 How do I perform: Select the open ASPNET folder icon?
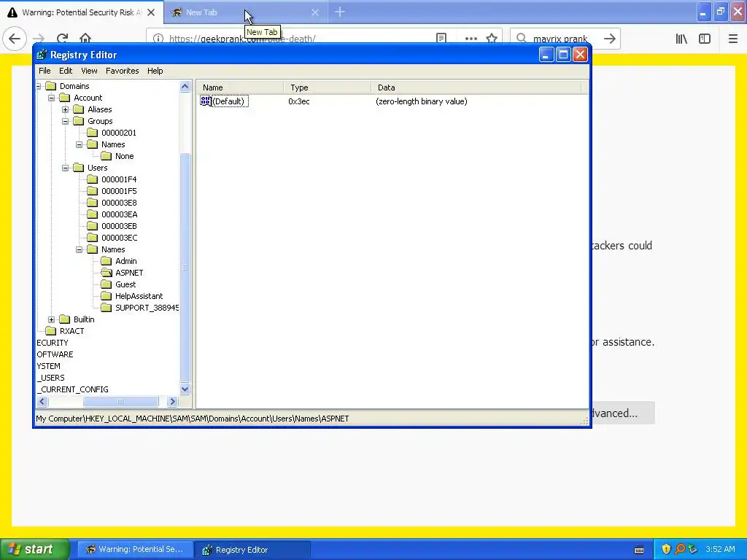pyautogui.click(x=107, y=273)
